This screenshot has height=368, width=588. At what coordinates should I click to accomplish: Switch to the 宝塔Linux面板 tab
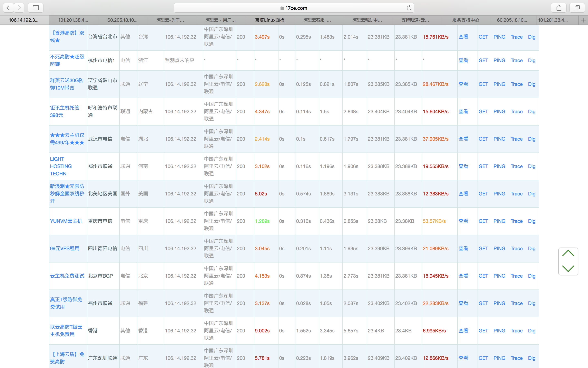pyautogui.click(x=270, y=20)
